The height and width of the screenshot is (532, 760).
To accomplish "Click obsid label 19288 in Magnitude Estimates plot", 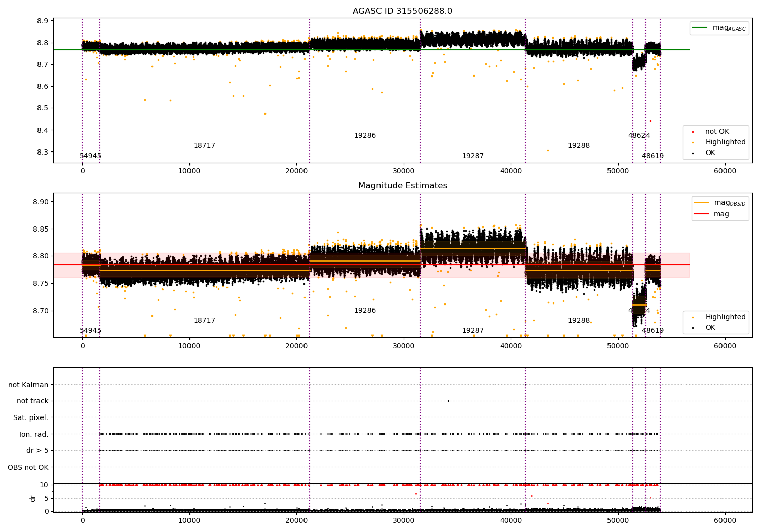I will (579, 321).
